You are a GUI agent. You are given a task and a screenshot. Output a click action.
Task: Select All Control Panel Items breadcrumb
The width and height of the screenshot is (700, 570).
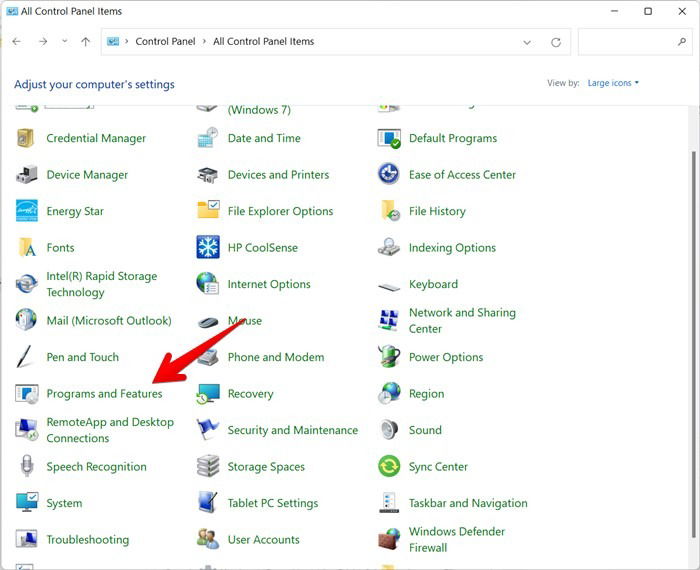263,42
